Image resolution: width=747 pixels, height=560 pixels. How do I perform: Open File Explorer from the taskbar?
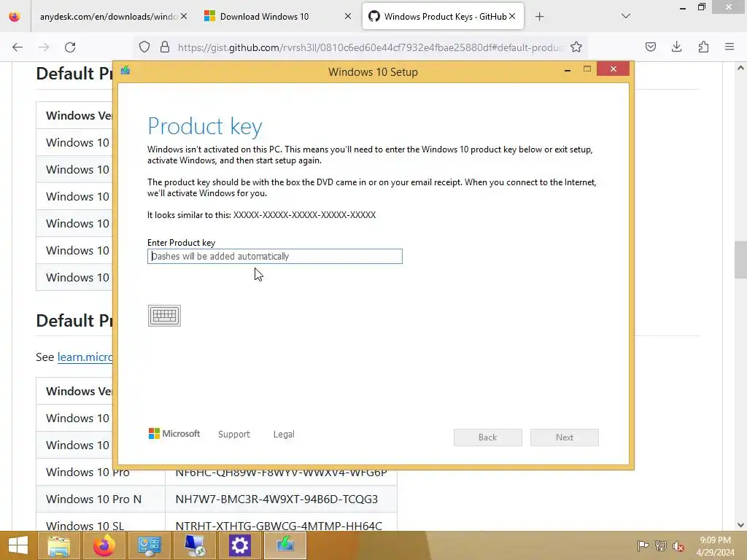(58, 545)
